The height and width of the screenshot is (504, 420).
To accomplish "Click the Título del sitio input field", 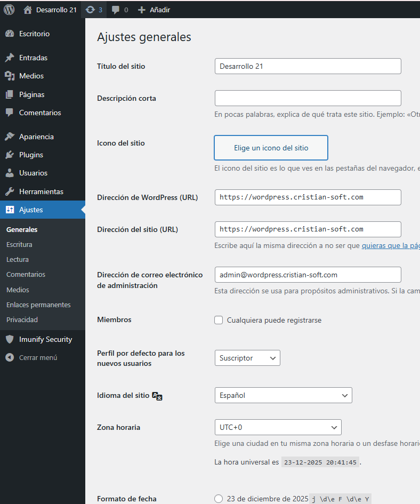I will tap(308, 66).
